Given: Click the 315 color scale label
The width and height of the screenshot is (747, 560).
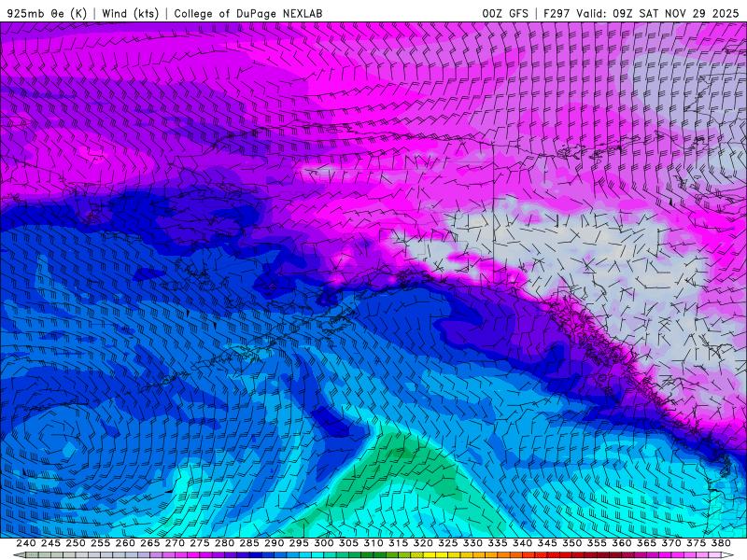Looking at the screenshot, I should [x=398, y=543].
